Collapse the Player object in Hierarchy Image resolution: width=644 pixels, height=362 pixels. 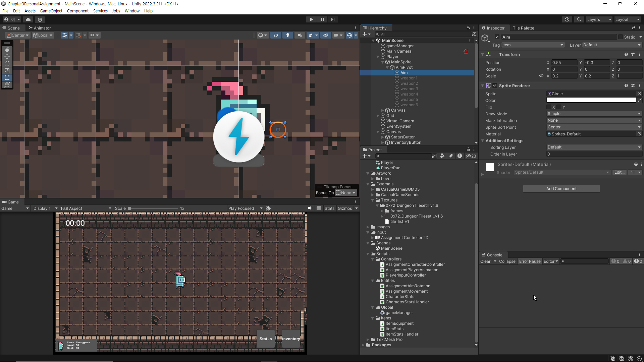pos(378,57)
